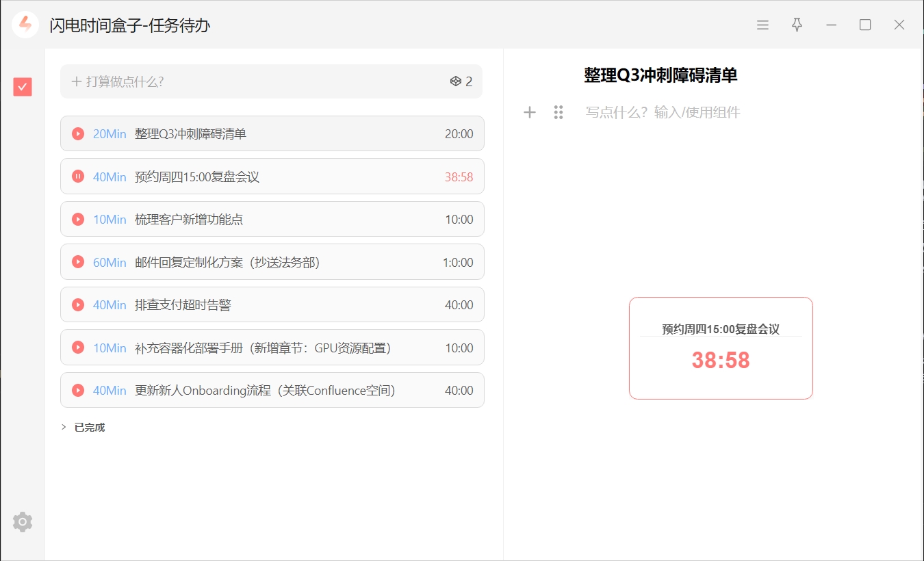Pause the 预约周四15:00复盘会议 timer
This screenshot has width=924, height=561.
(78, 177)
